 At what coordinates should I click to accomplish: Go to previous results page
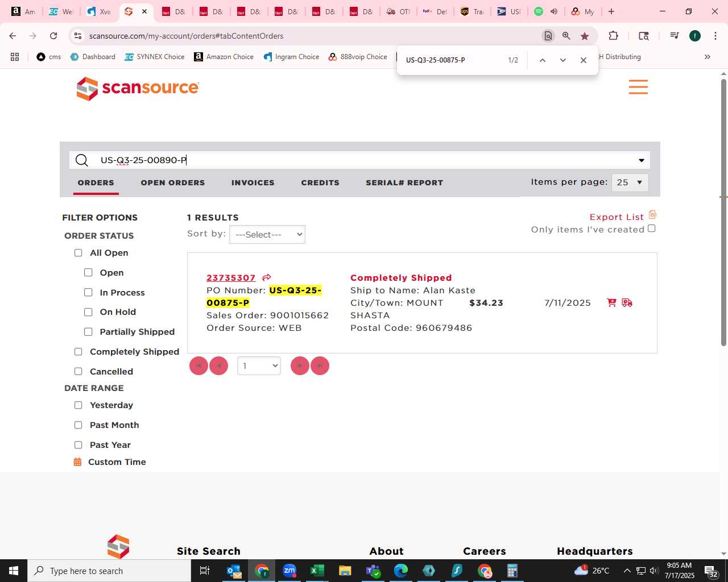point(219,365)
